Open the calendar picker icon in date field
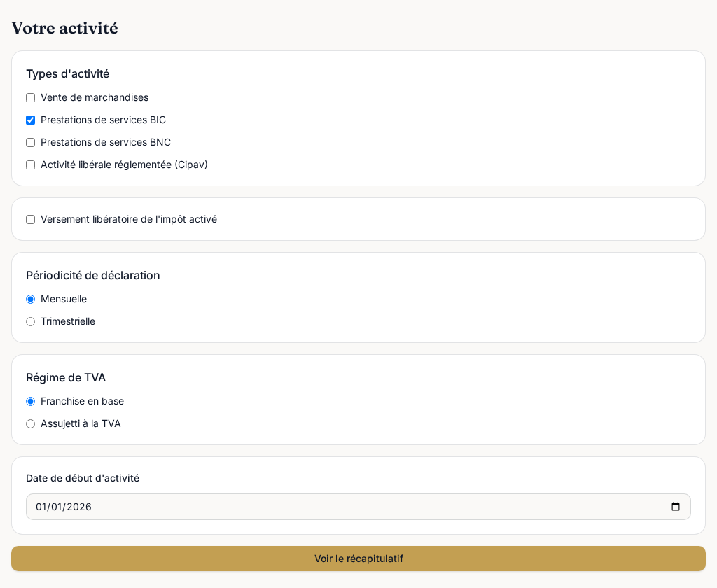Screen dimensions: 717x588 pyautogui.click(x=676, y=507)
